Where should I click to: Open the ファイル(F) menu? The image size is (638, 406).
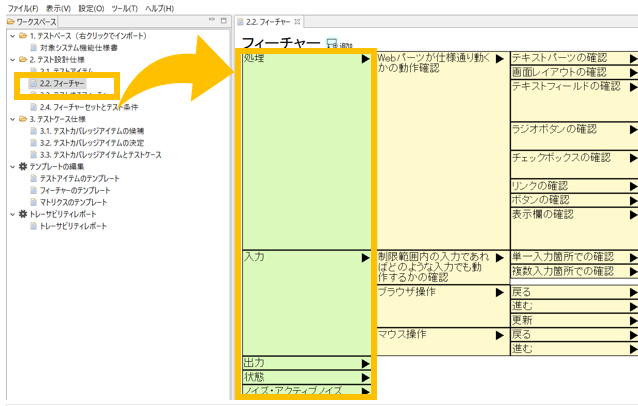(23, 8)
